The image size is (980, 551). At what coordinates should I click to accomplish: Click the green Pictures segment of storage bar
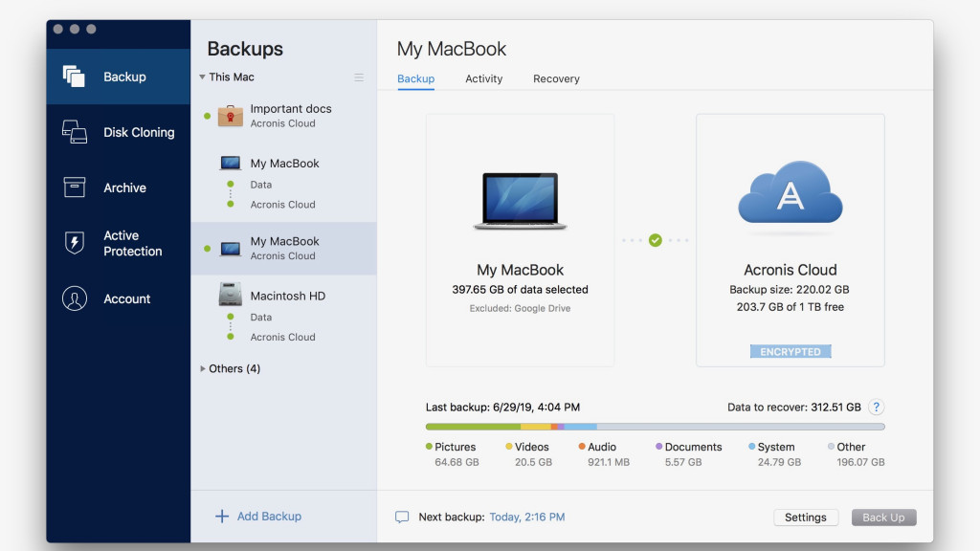click(473, 427)
